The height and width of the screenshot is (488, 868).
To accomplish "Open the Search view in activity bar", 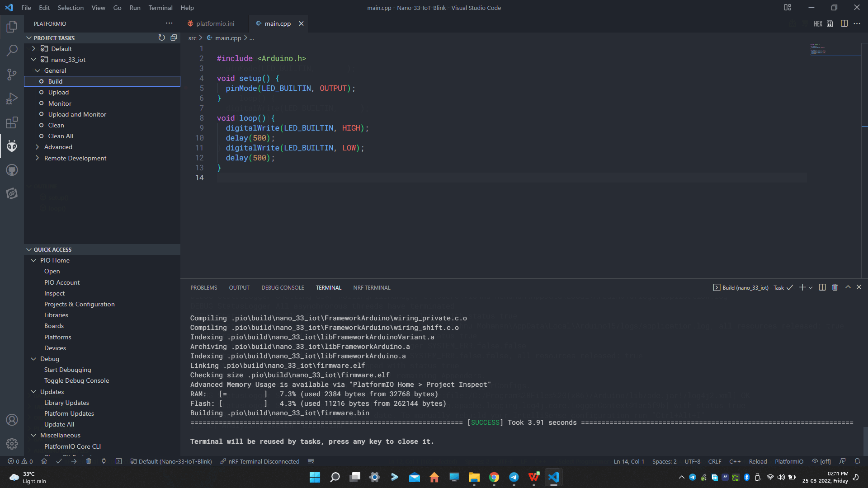I will tap(12, 50).
